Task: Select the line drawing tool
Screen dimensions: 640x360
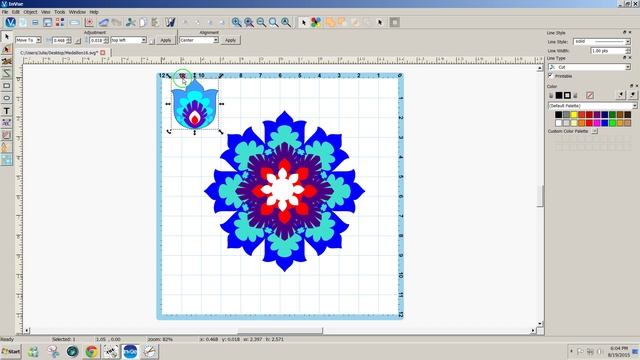Action: (7, 73)
